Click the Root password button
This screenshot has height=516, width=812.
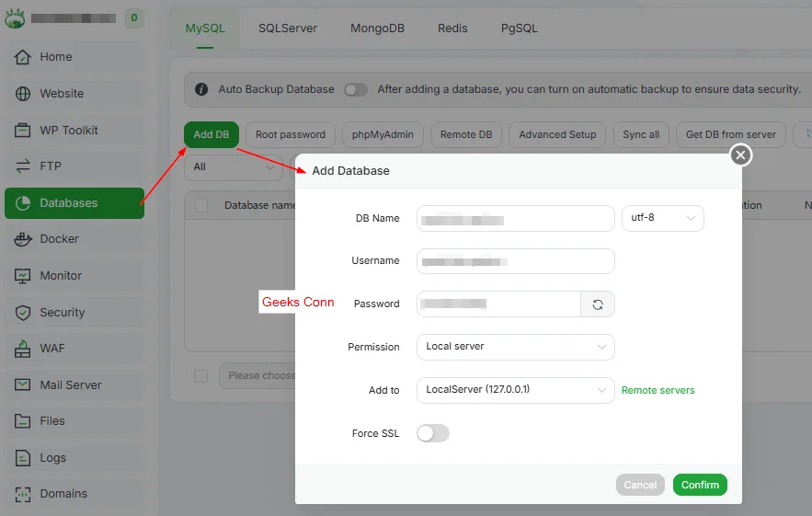[291, 134]
